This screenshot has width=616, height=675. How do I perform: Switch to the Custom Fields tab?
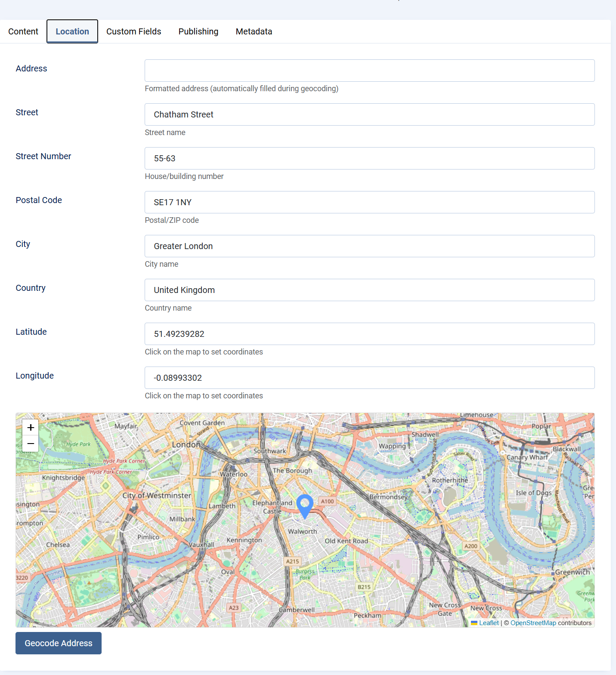point(133,31)
